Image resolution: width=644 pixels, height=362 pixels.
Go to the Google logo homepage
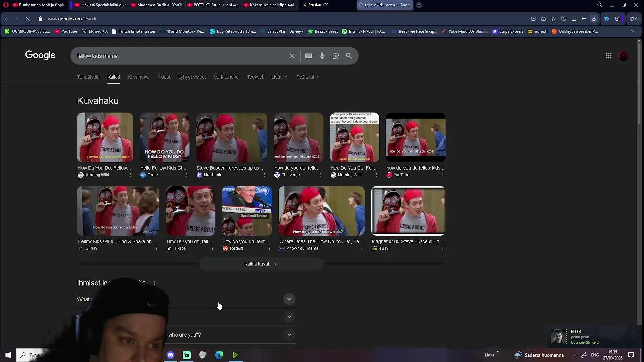click(x=40, y=55)
